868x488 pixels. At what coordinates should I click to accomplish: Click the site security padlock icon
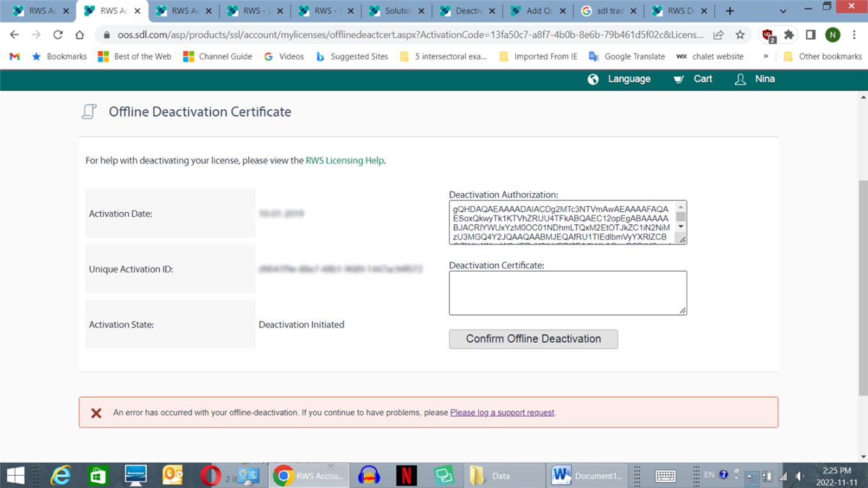point(106,34)
